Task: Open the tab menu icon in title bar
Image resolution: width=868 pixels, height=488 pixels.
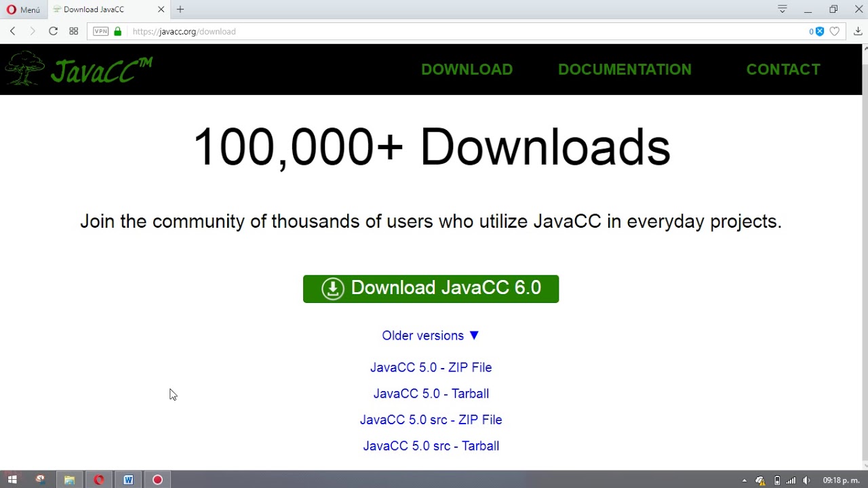Action: [782, 9]
